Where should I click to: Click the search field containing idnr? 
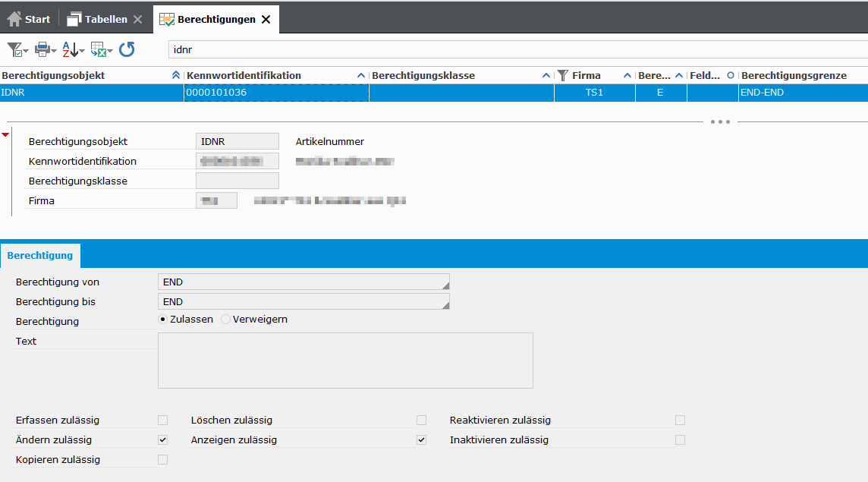(x=516, y=49)
